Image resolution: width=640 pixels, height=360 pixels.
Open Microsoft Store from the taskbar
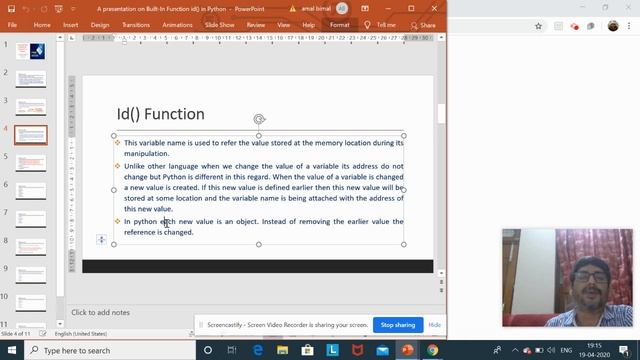(307, 350)
